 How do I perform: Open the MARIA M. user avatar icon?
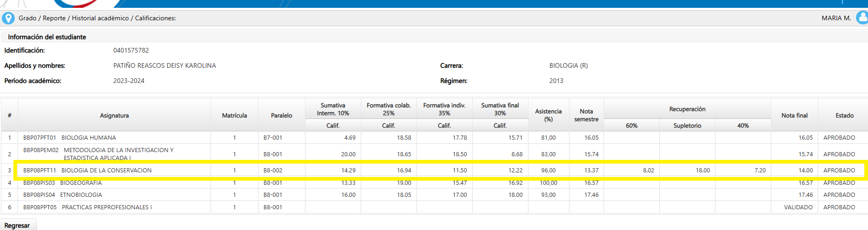862,18
